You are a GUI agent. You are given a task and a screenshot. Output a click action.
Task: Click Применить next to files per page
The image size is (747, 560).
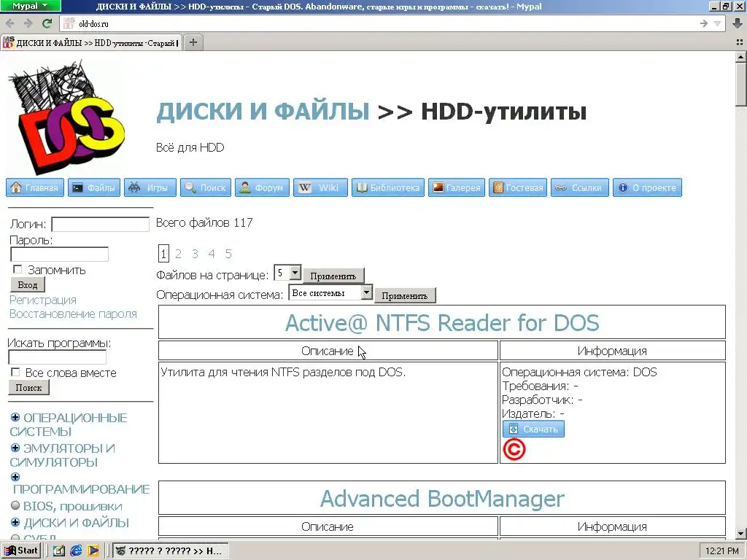click(333, 276)
